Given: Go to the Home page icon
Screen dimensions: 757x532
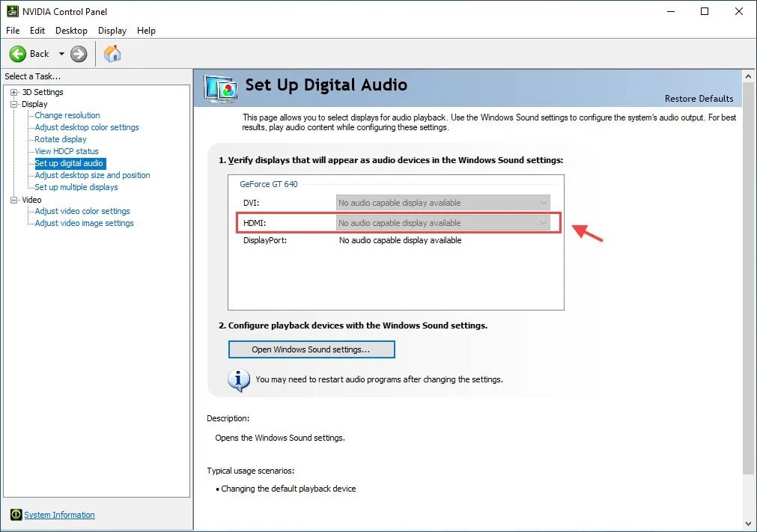Looking at the screenshot, I should click(112, 54).
